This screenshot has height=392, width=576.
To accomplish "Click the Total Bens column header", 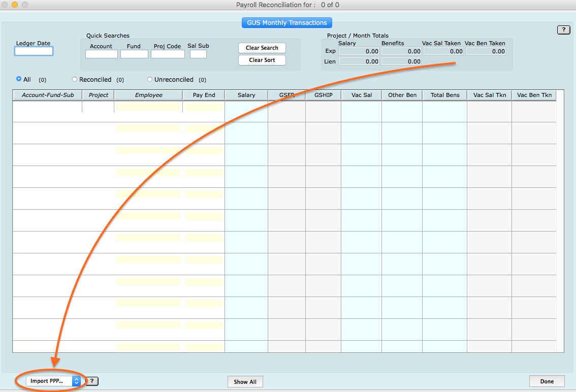I will [444, 95].
